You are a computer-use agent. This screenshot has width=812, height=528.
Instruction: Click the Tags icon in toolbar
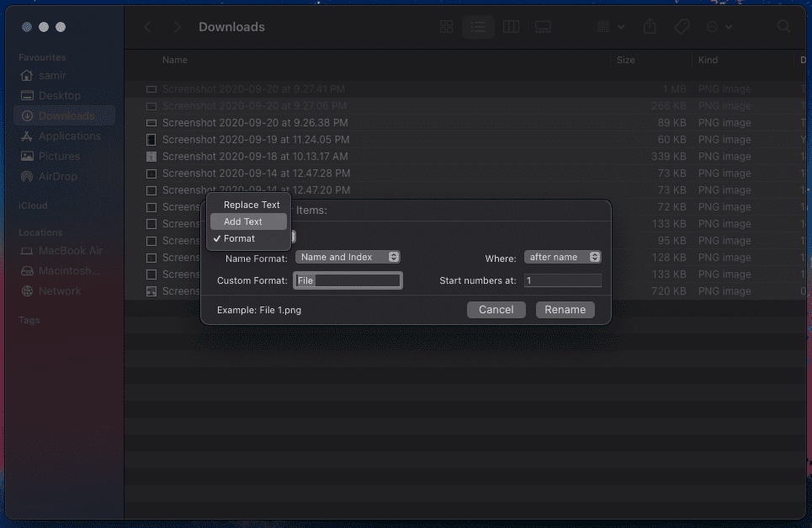(x=682, y=27)
